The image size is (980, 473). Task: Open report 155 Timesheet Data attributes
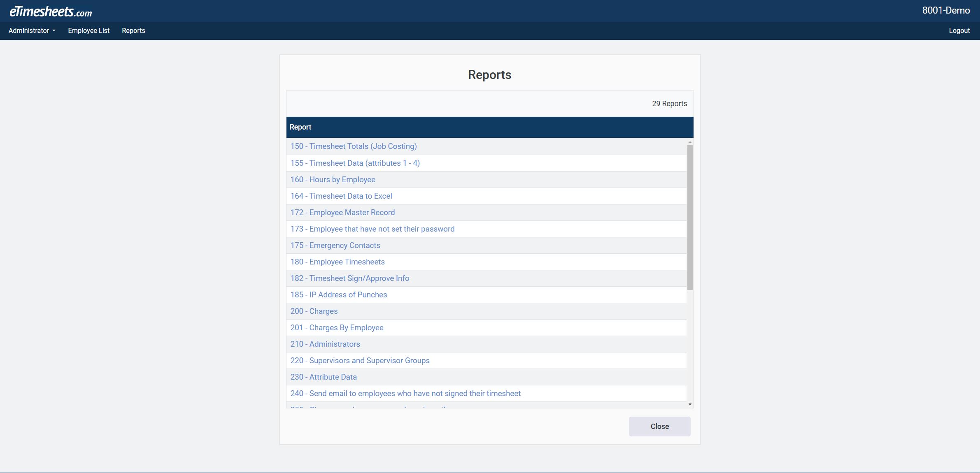(x=355, y=163)
